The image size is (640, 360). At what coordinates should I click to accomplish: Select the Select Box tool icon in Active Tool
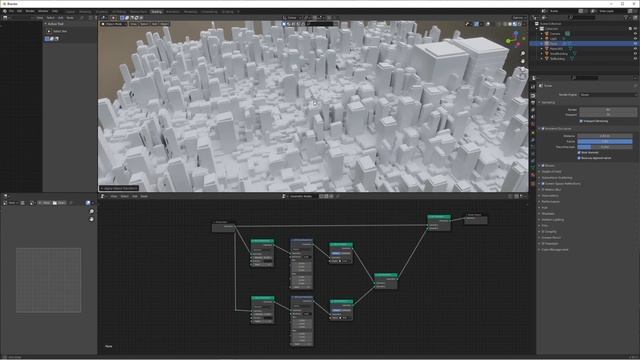coord(49,31)
